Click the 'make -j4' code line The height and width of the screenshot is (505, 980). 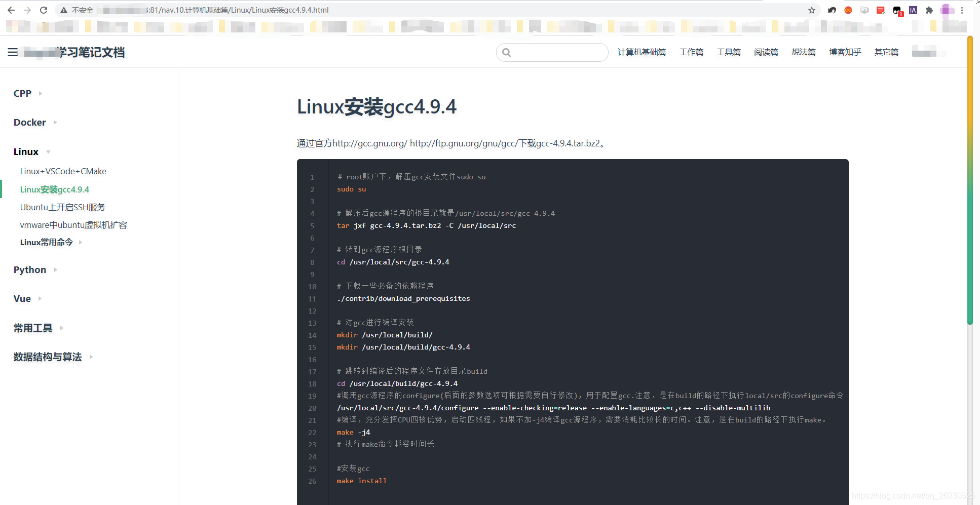353,432
